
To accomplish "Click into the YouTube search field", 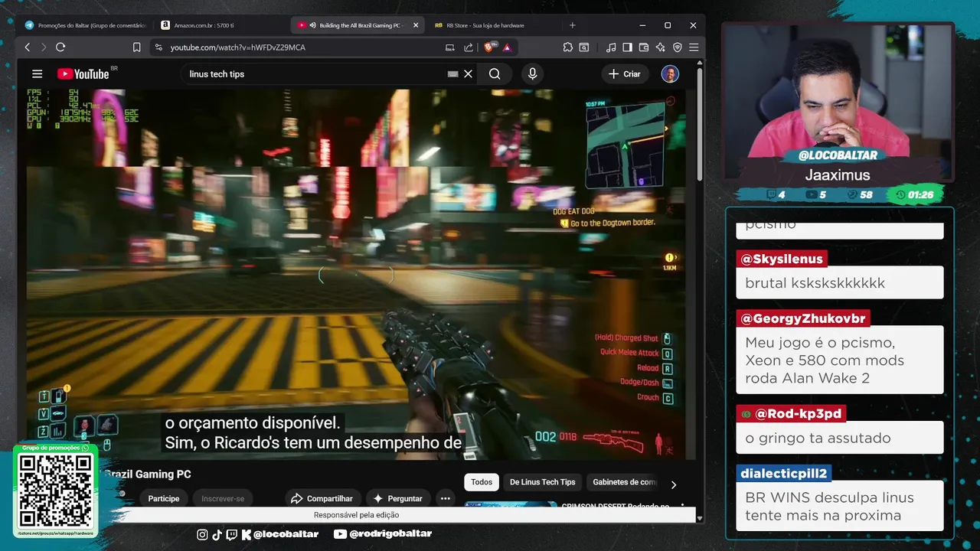I will (314, 74).
